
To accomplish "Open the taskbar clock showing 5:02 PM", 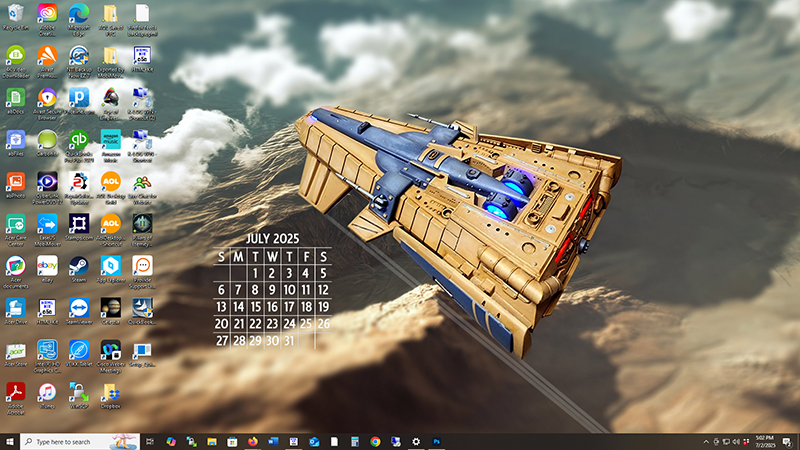I will pos(765,442).
